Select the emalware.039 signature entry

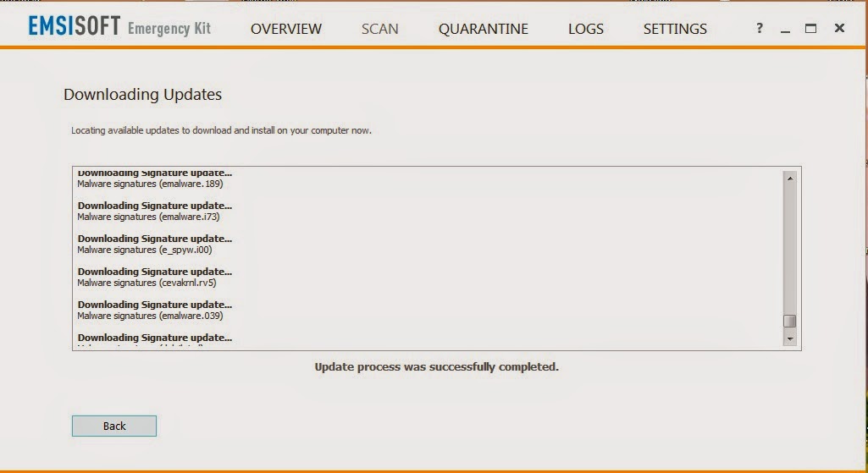tap(150, 316)
